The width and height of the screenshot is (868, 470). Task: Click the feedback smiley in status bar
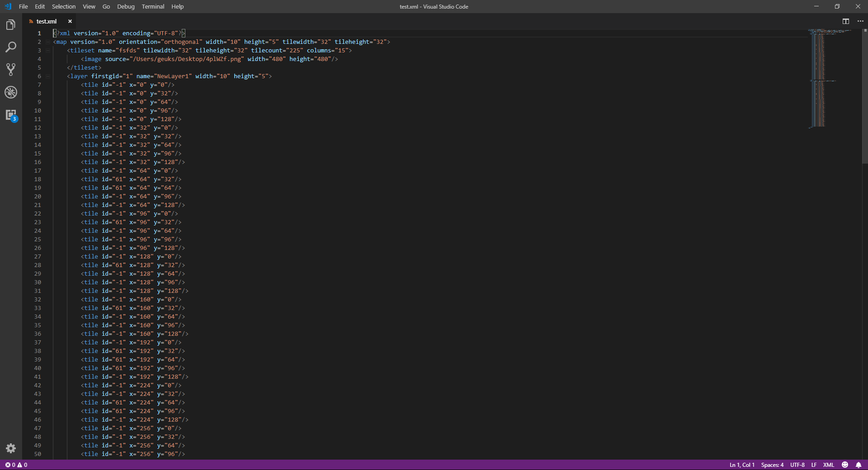(x=845, y=465)
